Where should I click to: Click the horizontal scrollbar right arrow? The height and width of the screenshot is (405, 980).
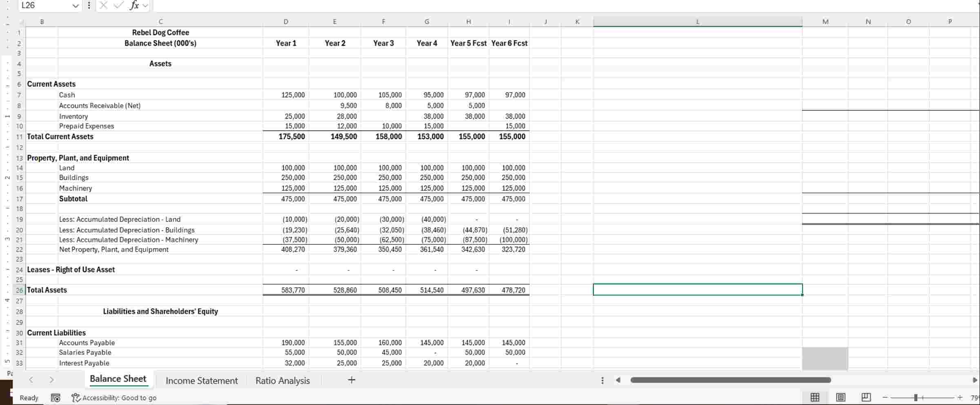[x=975, y=380]
